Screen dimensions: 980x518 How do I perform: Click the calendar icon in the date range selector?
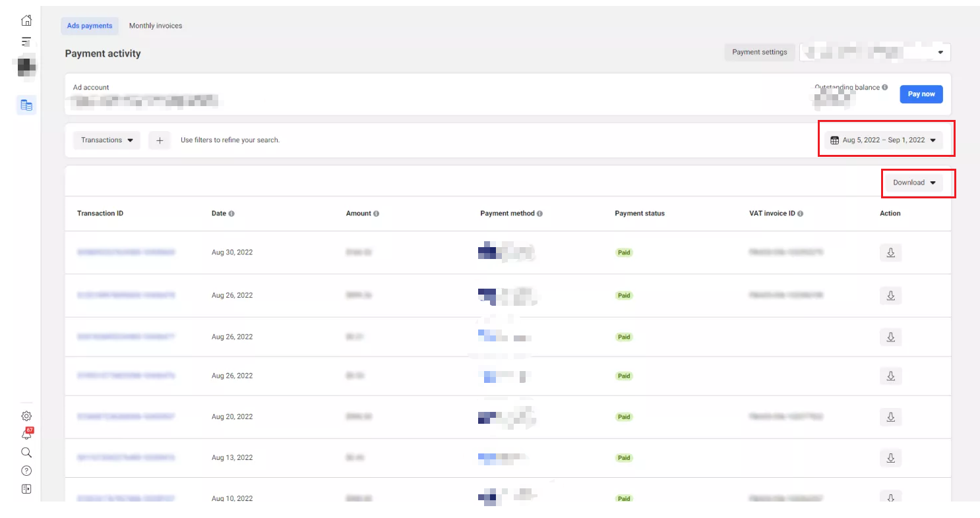pos(834,140)
